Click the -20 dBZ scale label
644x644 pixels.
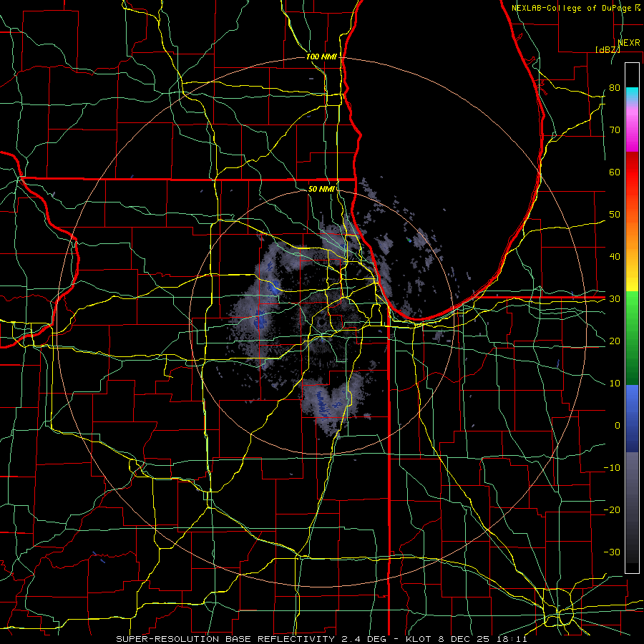612,510
